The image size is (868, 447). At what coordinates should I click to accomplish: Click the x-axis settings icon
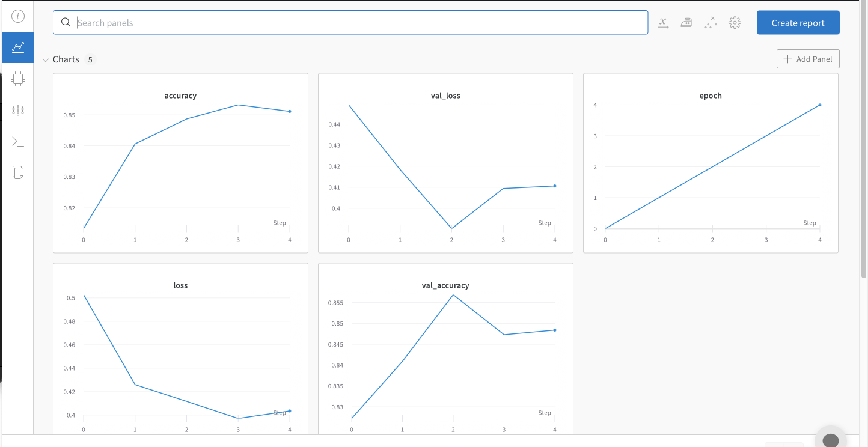663,23
